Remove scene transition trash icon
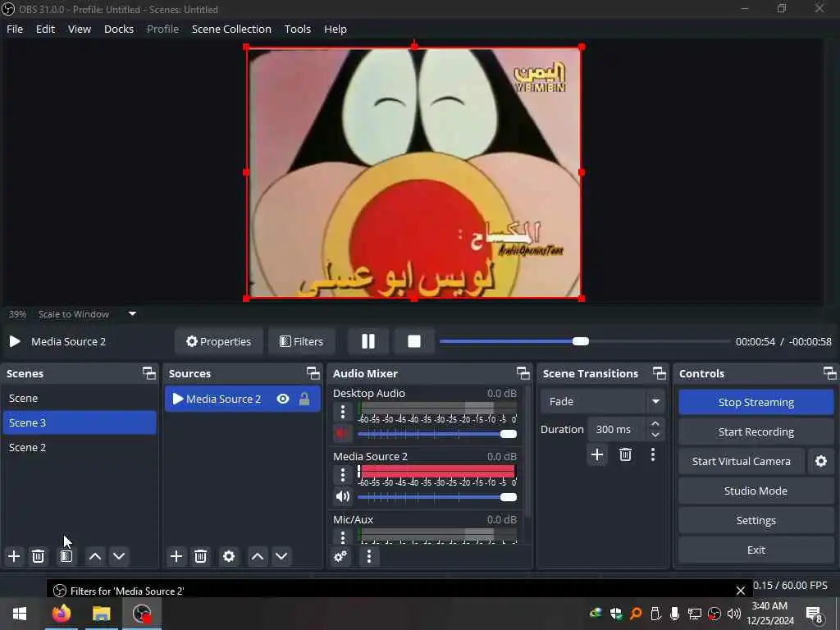This screenshot has height=630, width=840. 625,454
